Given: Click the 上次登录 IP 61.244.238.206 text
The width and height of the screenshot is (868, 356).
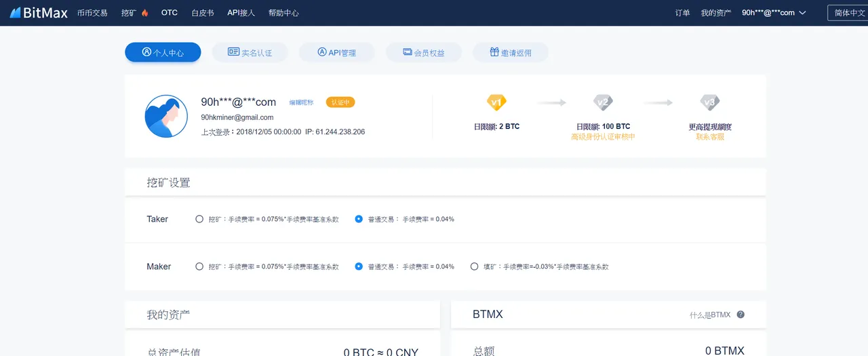Looking at the screenshot, I should [335, 132].
